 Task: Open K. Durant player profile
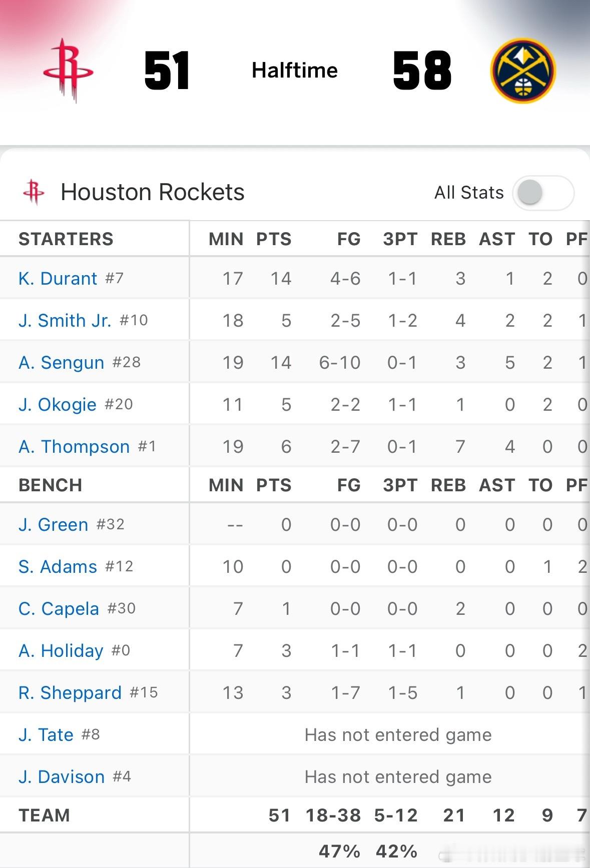(58, 279)
